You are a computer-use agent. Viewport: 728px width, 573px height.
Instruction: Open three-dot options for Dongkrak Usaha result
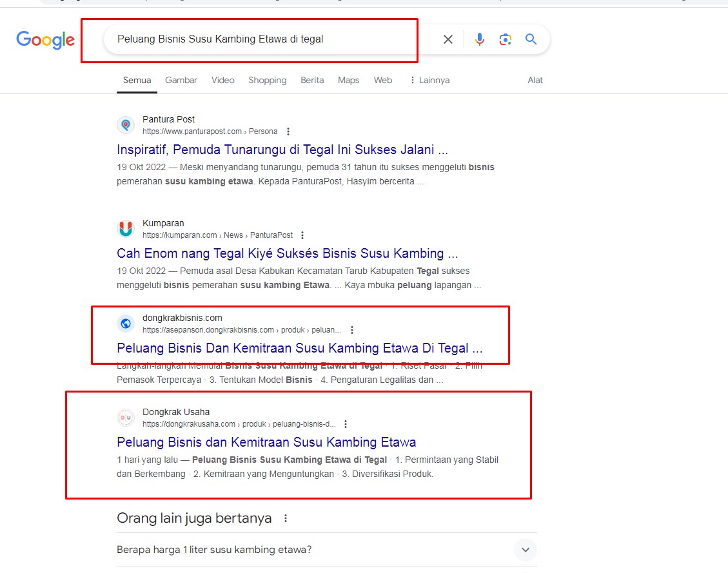click(x=346, y=424)
